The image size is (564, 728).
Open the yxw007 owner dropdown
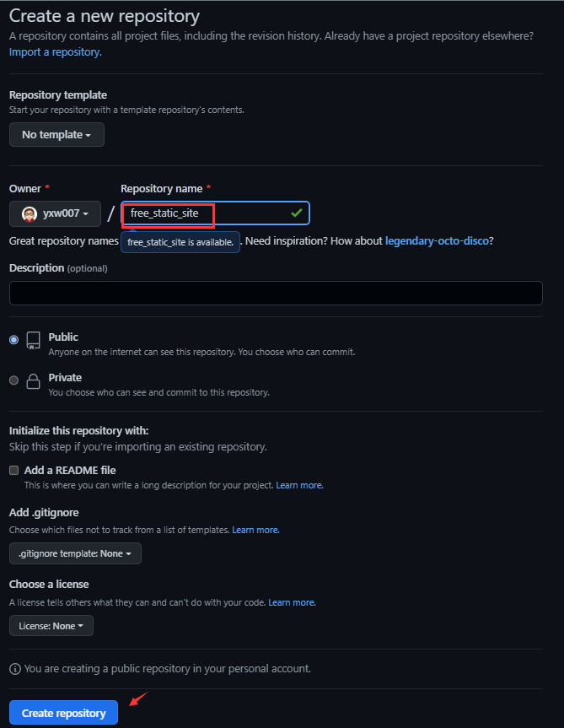coord(55,213)
